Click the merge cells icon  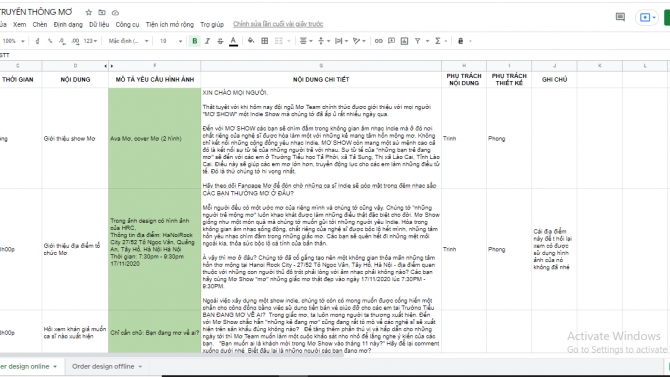tap(279, 41)
